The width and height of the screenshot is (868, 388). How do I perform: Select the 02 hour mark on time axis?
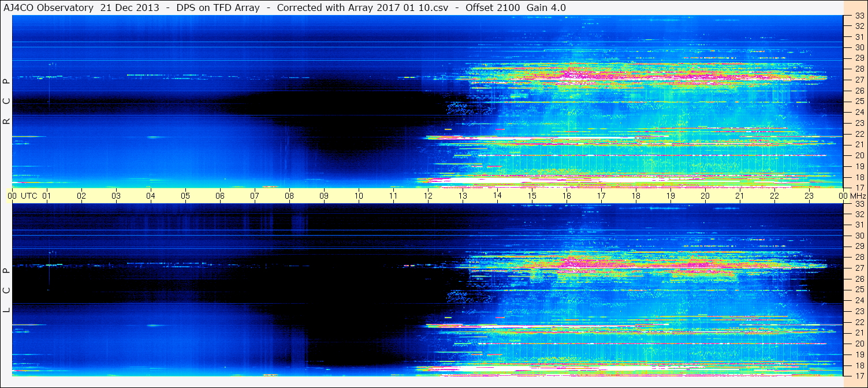point(81,196)
